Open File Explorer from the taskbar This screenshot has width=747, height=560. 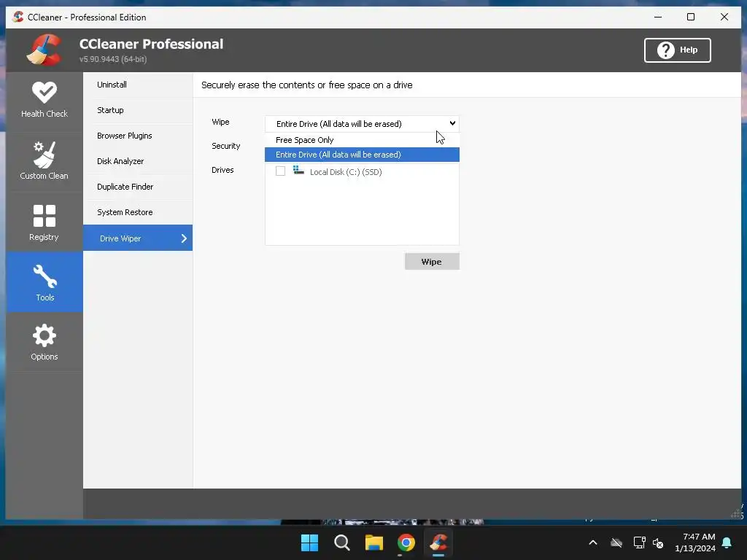(x=374, y=542)
